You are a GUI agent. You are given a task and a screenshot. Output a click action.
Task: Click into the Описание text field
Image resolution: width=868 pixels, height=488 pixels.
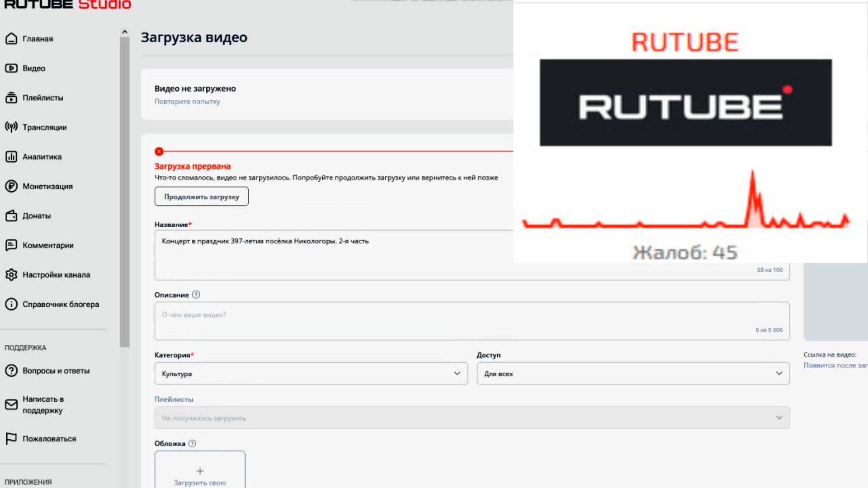[472, 321]
